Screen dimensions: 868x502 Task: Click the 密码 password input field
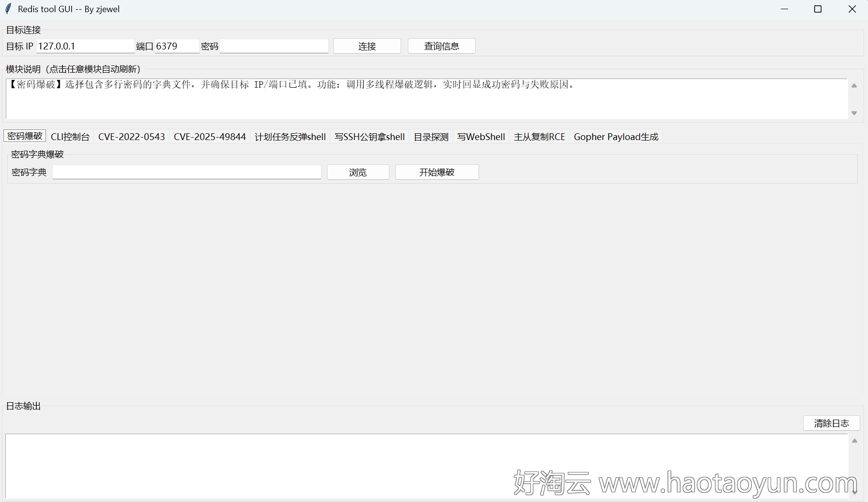274,46
